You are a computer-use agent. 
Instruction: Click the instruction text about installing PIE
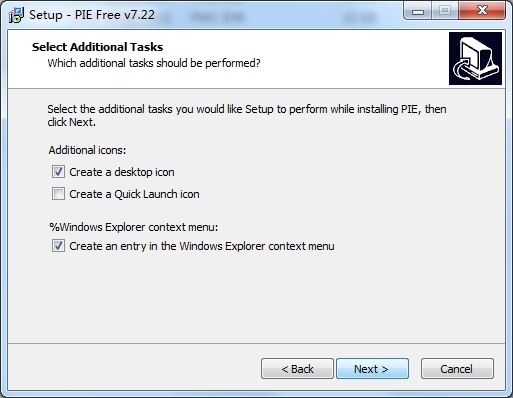click(247, 116)
